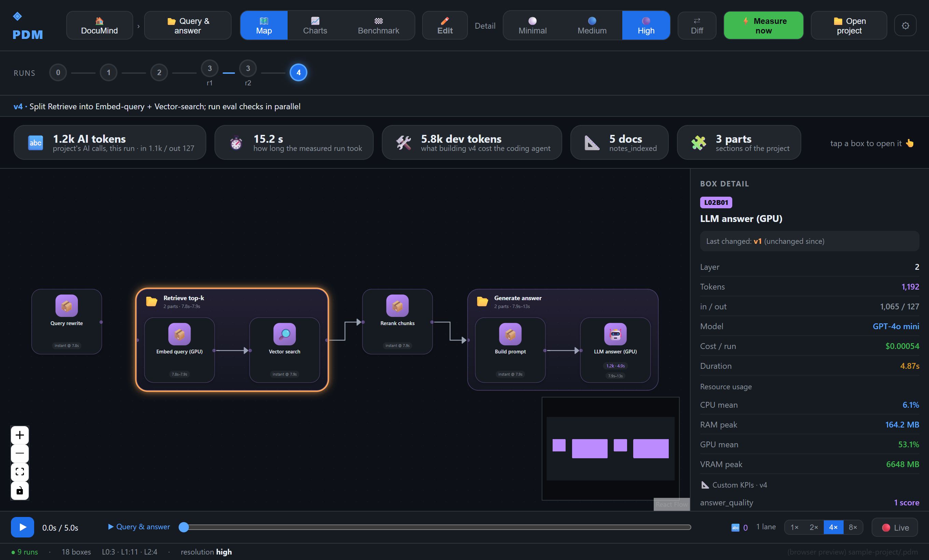929x560 pixels.
Task: Click the puzzle piece parts icon
Action: pos(699,143)
